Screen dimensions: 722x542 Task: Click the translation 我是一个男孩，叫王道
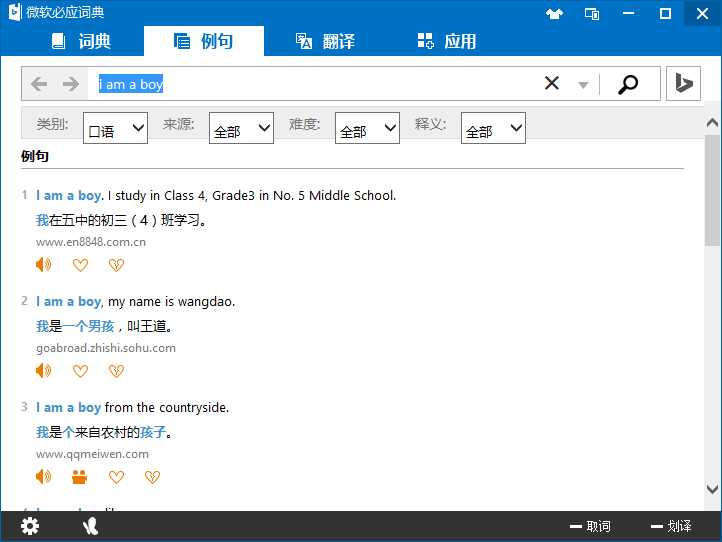pyautogui.click(x=105, y=326)
